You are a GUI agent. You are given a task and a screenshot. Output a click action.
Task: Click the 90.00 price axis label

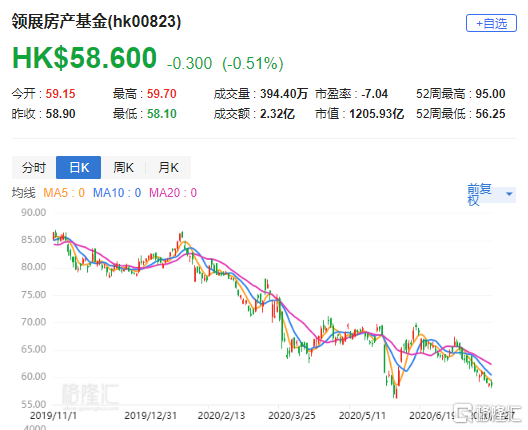pyautogui.click(x=33, y=212)
